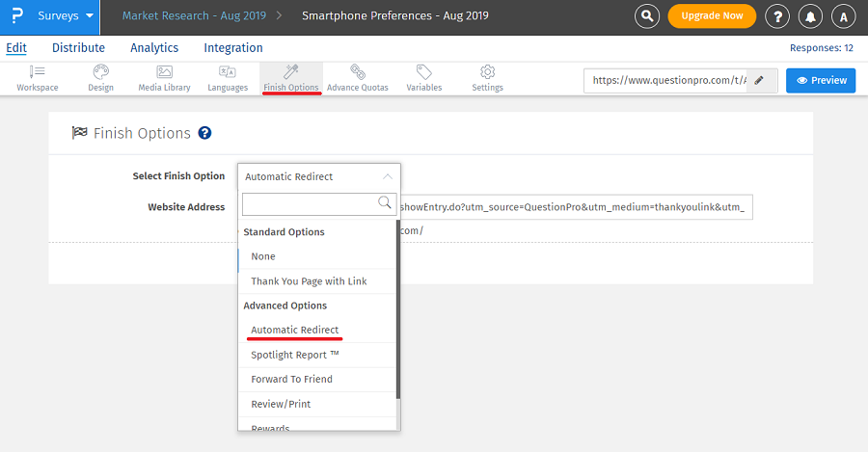Collapse the Select Finish Option dropdown
Image resolution: width=868 pixels, height=452 pixels.
point(387,176)
